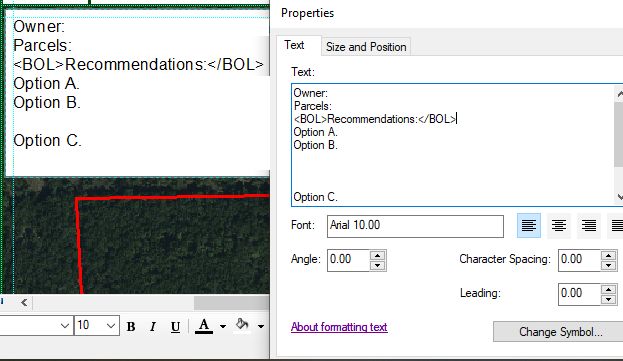Image resolution: width=623 pixels, height=361 pixels.
Task: Toggle Bold formatting in drawing toolbar
Action: (131, 326)
